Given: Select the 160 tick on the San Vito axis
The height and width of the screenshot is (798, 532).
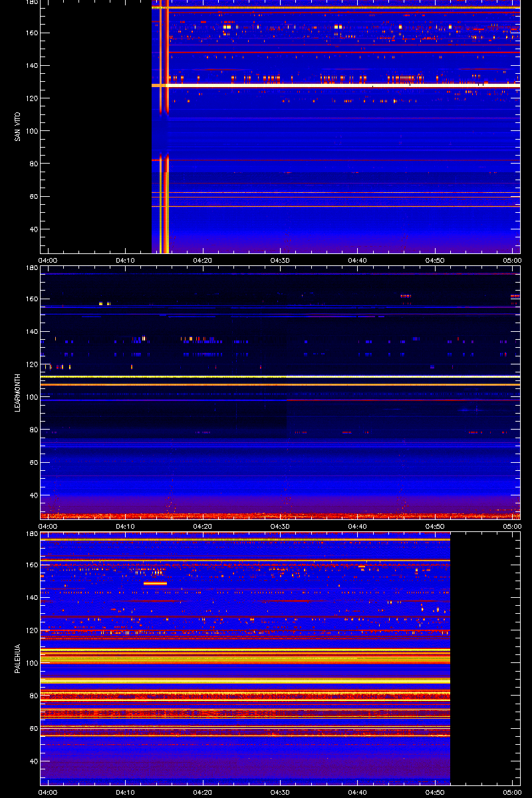Looking at the screenshot, I should [x=31, y=33].
